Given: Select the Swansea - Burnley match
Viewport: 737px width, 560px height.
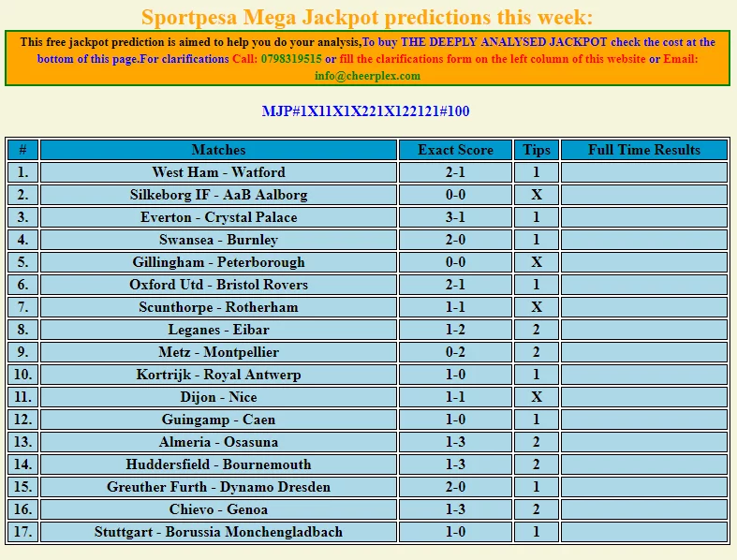Looking at the screenshot, I should coord(218,240).
